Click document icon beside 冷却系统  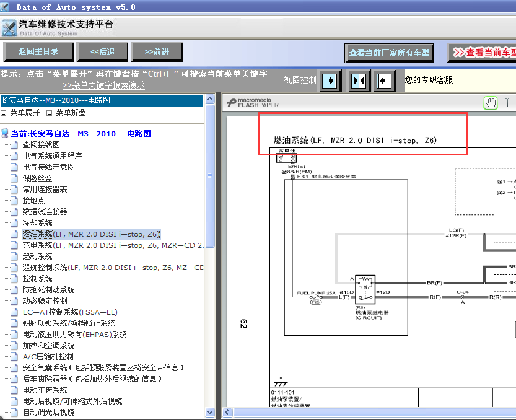pyautogui.click(x=14, y=223)
